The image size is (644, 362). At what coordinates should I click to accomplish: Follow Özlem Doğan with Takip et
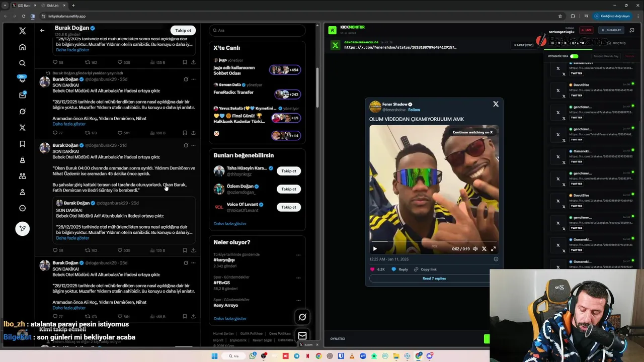tap(289, 189)
